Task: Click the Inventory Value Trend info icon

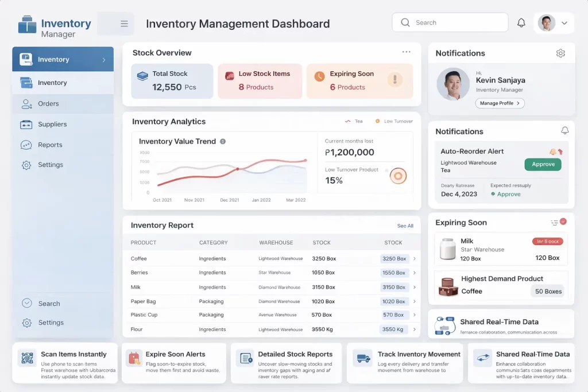Action: click(x=223, y=141)
